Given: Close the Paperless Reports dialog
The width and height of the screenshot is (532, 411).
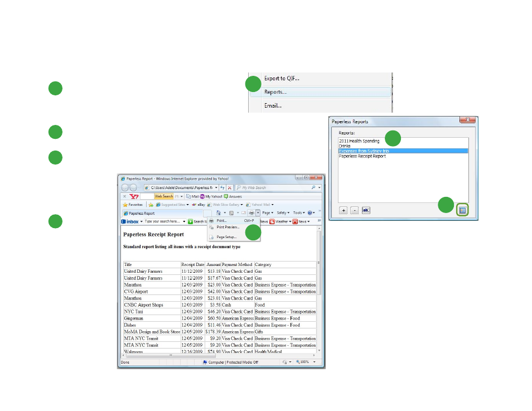Looking at the screenshot, I should [x=468, y=120].
